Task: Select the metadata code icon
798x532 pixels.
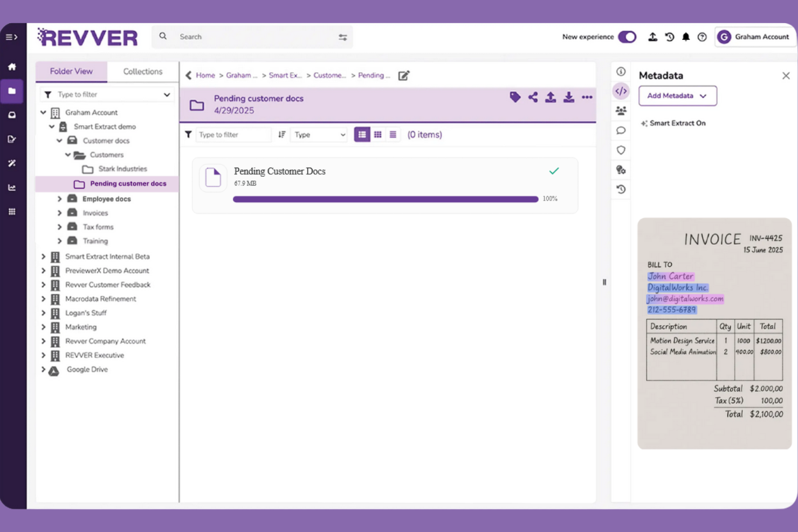Action: click(x=621, y=91)
